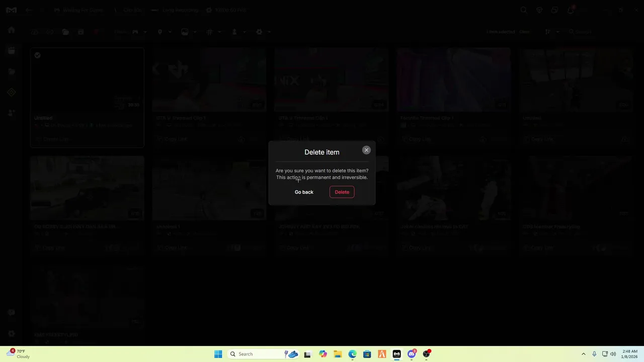Screen dimensions: 644x362
Task: Open the add friends sidebar icon
Action: [11, 113]
